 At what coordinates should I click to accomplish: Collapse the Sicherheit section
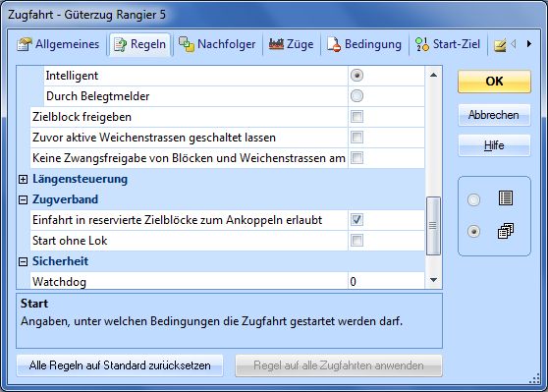[23, 261]
